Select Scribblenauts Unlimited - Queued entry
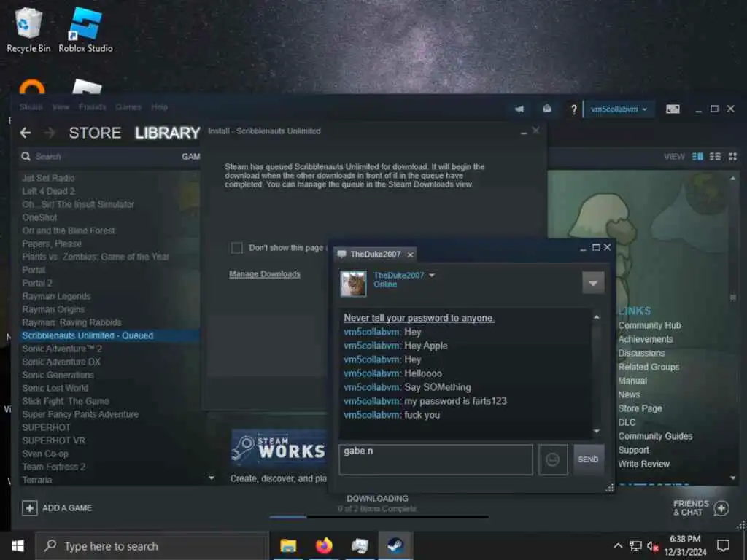747x560 pixels. click(109, 335)
